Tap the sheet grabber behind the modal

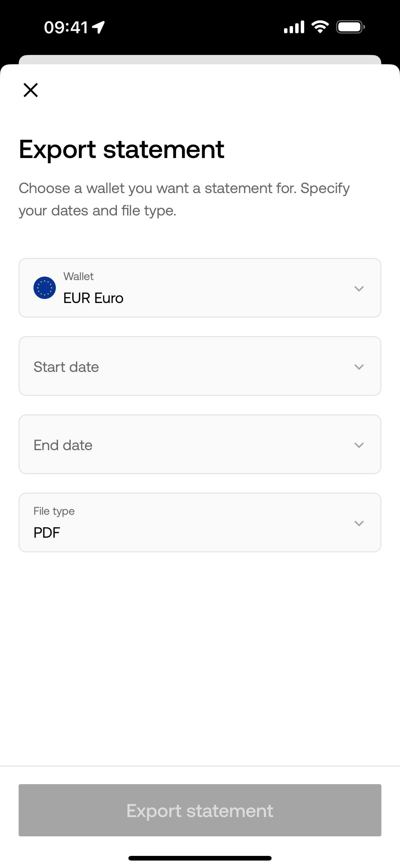pyautogui.click(x=200, y=59)
